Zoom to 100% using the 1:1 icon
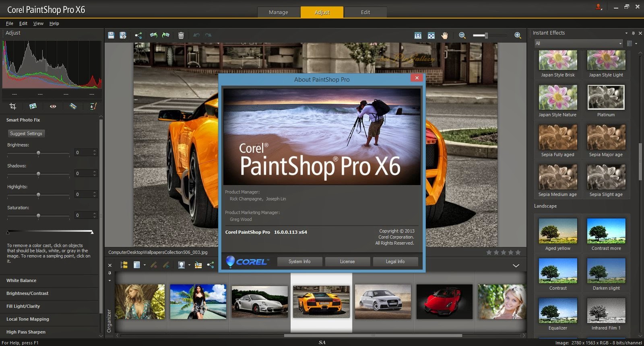The width and height of the screenshot is (644, 346). [x=418, y=35]
